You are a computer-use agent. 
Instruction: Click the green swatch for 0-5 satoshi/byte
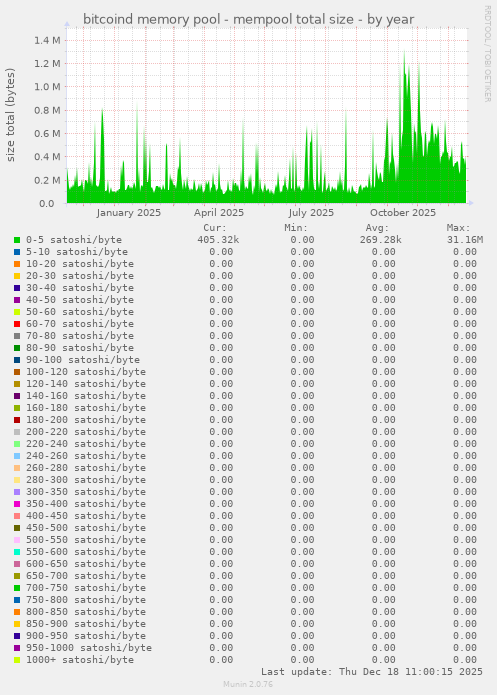[x=17, y=240]
